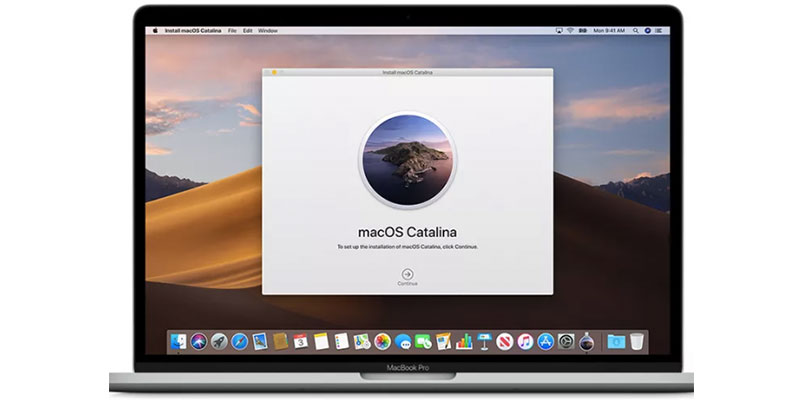Open Spotlight search magnifier
The image size is (800, 400).
tap(636, 31)
